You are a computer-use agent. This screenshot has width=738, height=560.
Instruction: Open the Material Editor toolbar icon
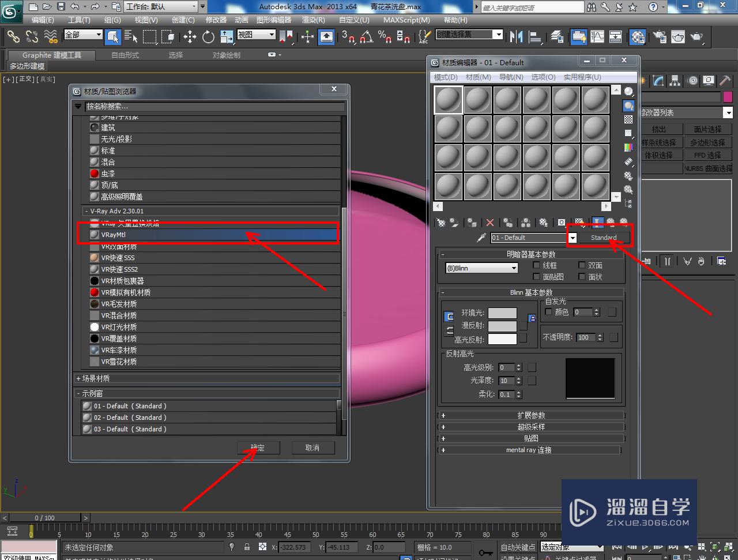pyautogui.click(x=638, y=37)
